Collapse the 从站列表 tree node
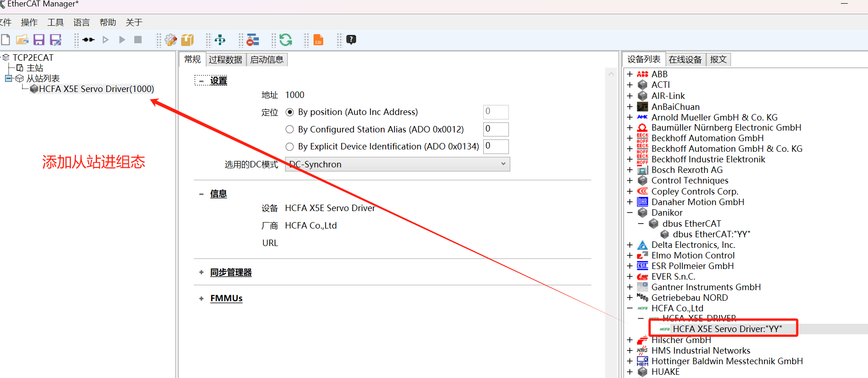The height and width of the screenshot is (378, 868). (8, 79)
